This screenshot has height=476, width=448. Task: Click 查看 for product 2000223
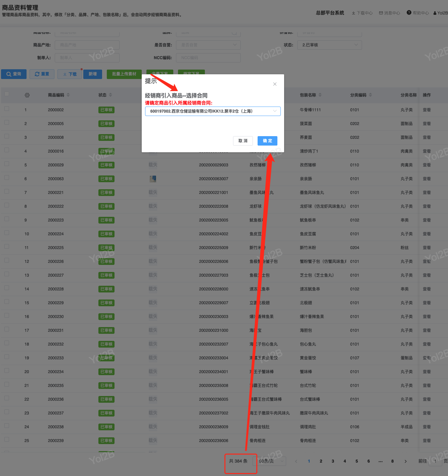click(x=427, y=220)
